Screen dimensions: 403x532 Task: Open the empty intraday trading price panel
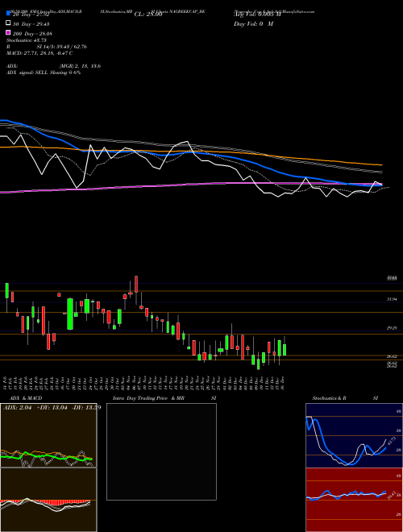(x=161, y=451)
